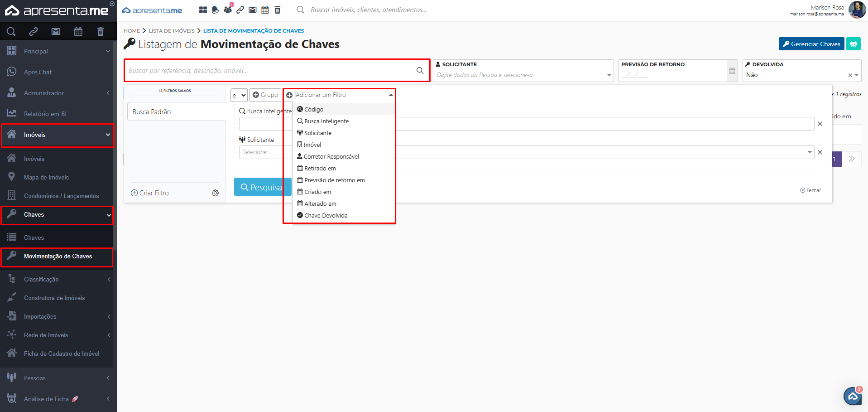
Task: Open calendar icon in top toolbar
Action: [x=265, y=10]
